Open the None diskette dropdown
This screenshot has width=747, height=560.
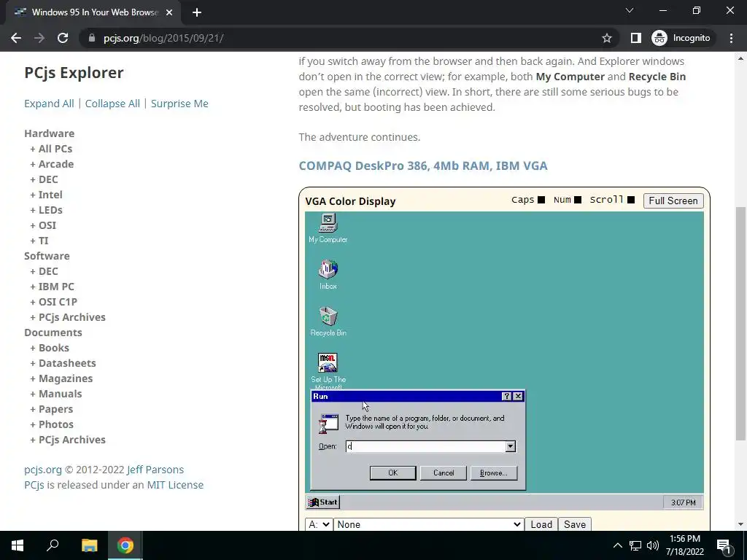point(429,524)
